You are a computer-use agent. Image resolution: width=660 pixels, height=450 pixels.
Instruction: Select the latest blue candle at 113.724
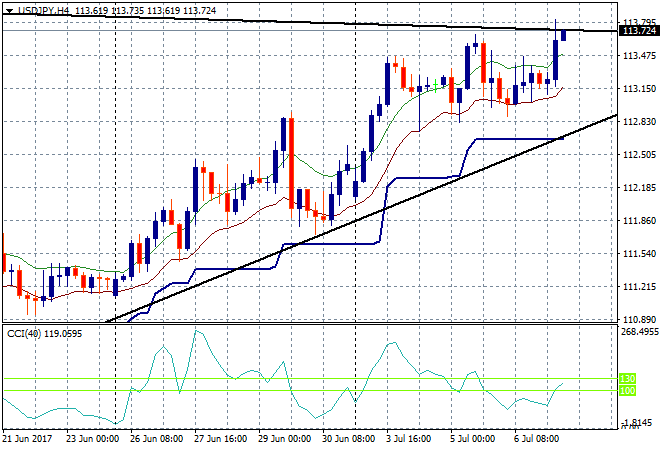[x=563, y=35]
